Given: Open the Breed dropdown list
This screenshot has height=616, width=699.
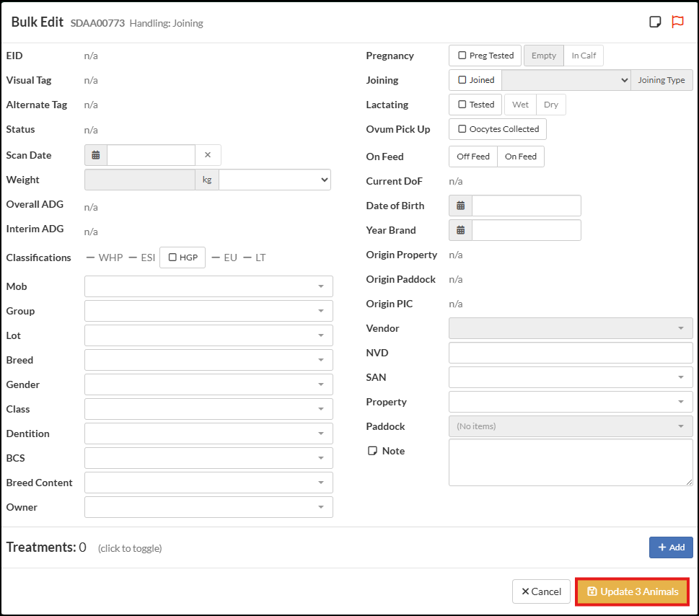Looking at the screenshot, I should tap(208, 360).
